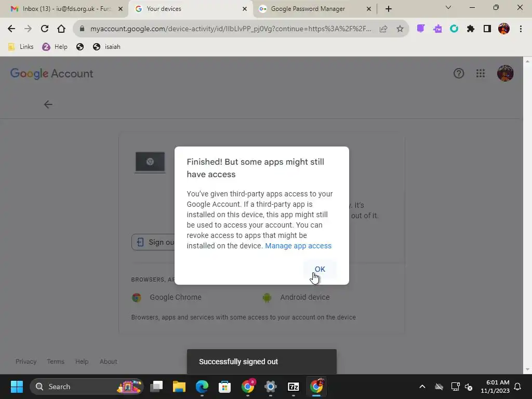Screen dimensions: 532x399
Task: Click the address bar URL
Action: point(230,29)
